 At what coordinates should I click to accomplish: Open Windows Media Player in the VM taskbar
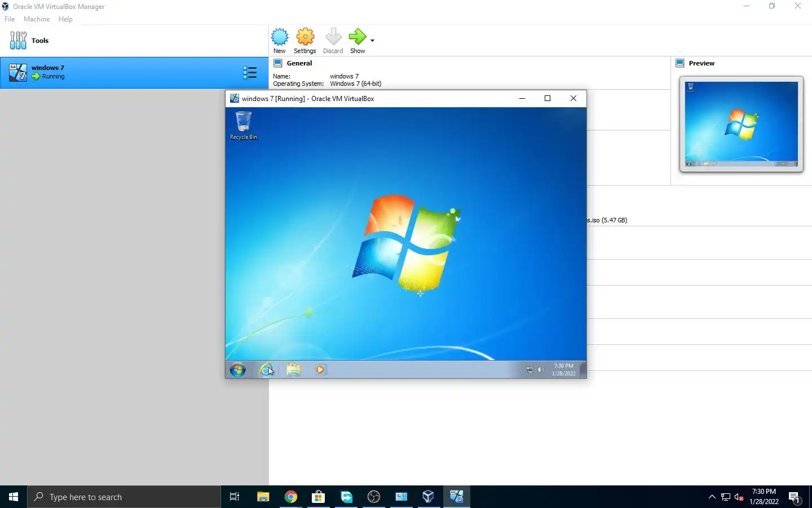320,370
